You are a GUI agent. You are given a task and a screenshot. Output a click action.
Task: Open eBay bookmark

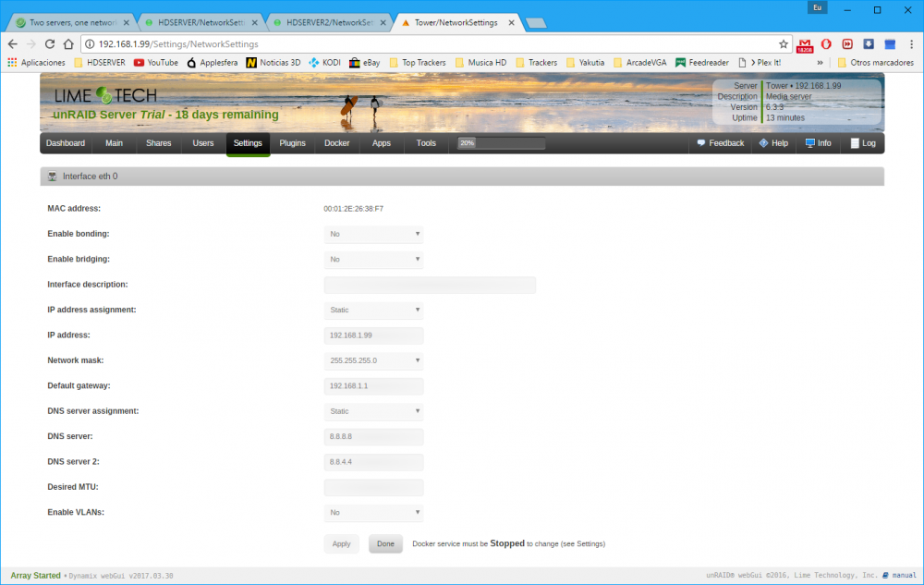[x=365, y=63]
